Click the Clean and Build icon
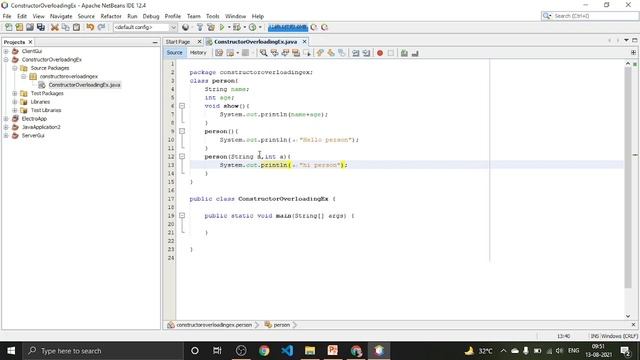The image size is (640, 360). click(x=211, y=27)
